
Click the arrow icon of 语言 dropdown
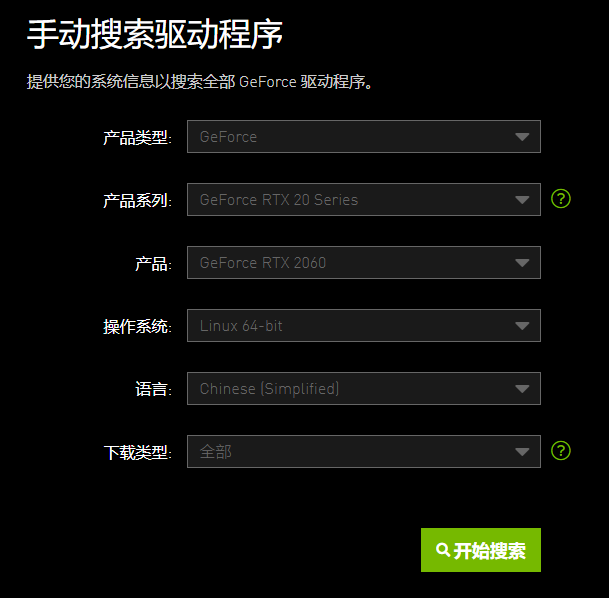click(522, 389)
